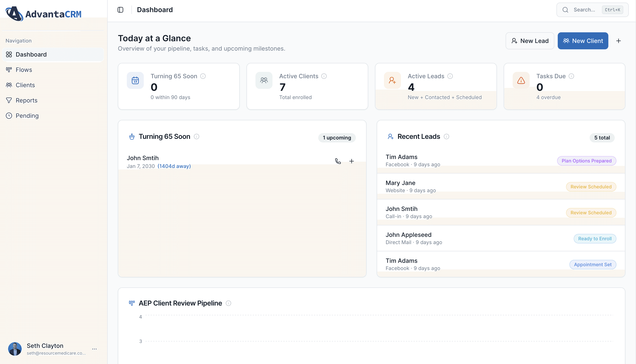This screenshot has width=636, height=364.
Task: Click info icon next to Recent Leads heading
Action: click(x=446, y=136)
